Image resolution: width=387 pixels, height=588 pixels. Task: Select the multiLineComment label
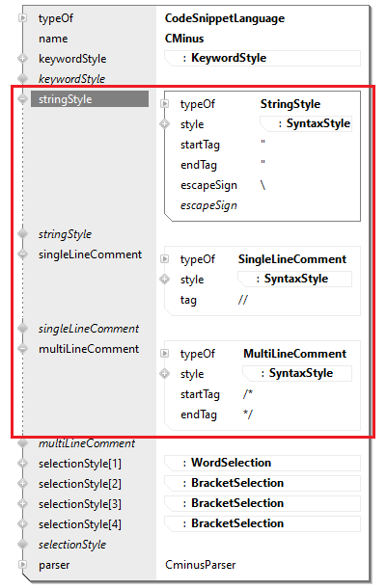[x=89, y=349]
